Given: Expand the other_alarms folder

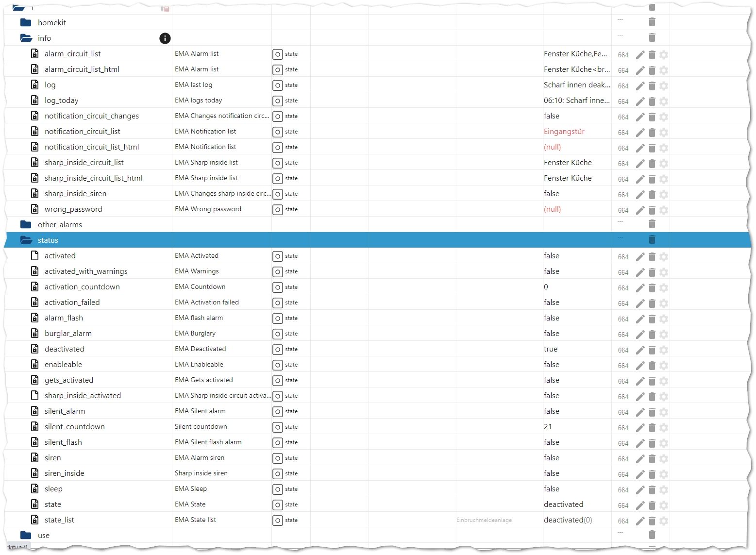Looking at the screenshot, I should click(x=26, y=224).
